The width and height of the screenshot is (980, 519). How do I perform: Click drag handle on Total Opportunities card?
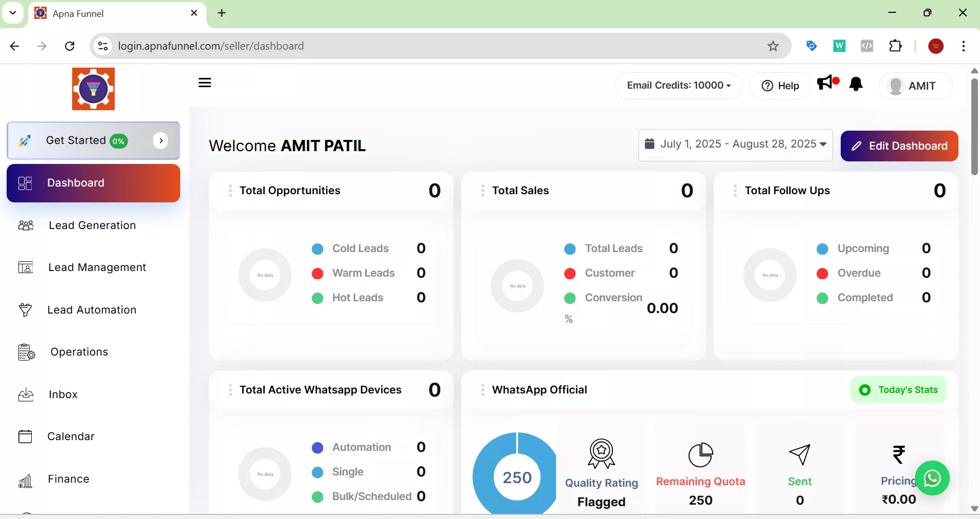pos(230,191)
